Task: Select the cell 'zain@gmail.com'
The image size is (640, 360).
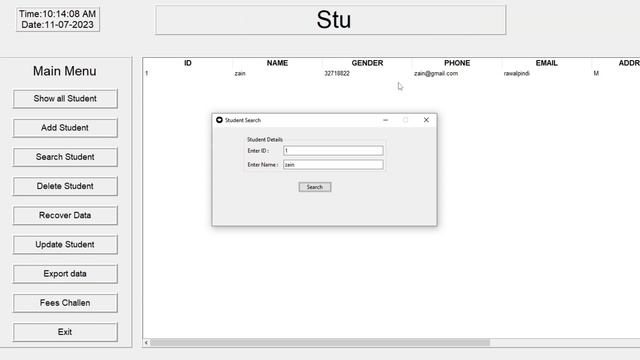Action: [436, 73]
